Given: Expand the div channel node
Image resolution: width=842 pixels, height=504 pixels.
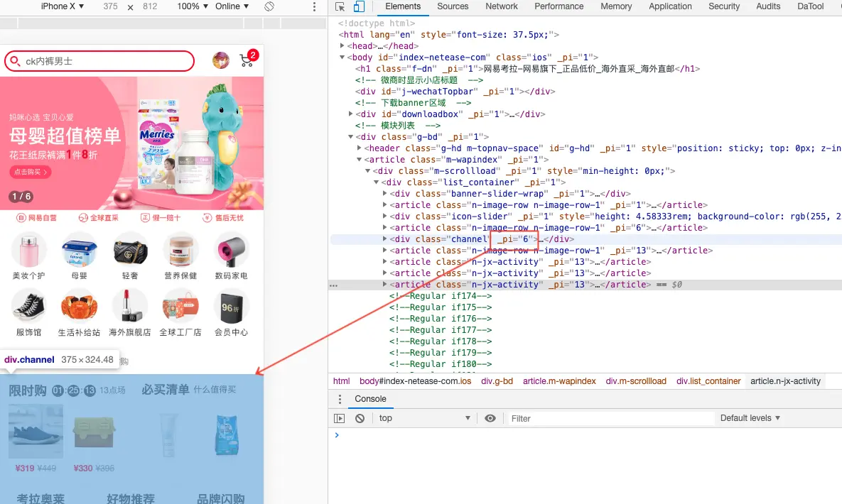Looking at the screenshot, I should pos(384,239).
